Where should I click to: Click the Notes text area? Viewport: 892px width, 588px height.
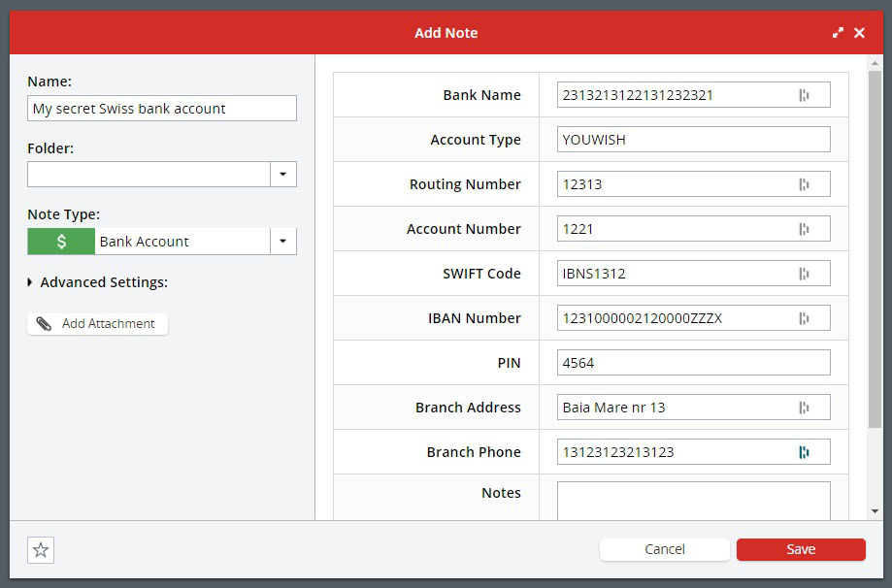(693, 501)
